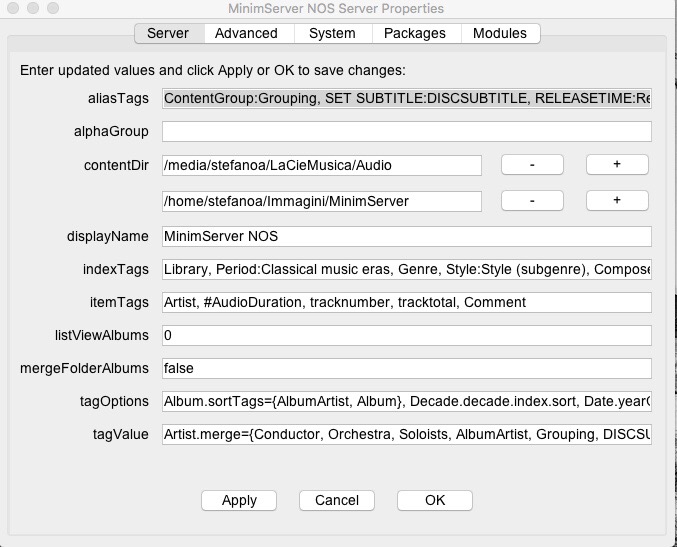
Task: Minimize the window with the middle title bar circle
Action: (33, 8)
